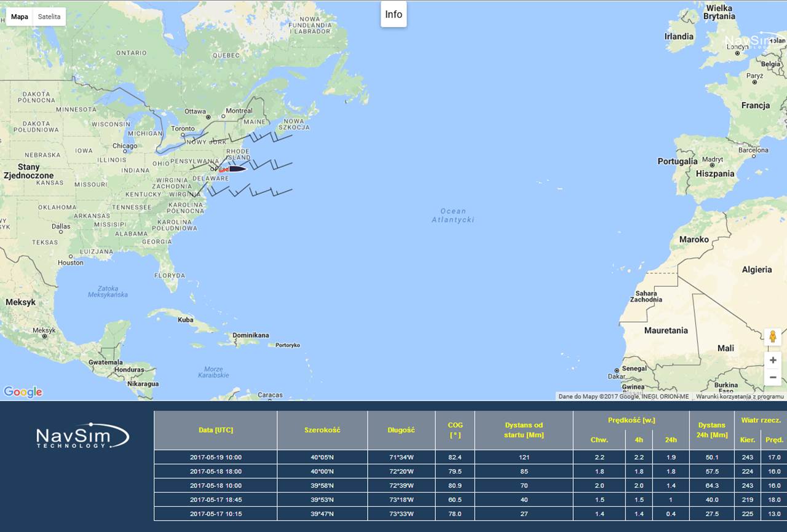This screenshot has width=787, height=532.
Task: Switch to the Satelita satellite view
Action: pos(49,17)
